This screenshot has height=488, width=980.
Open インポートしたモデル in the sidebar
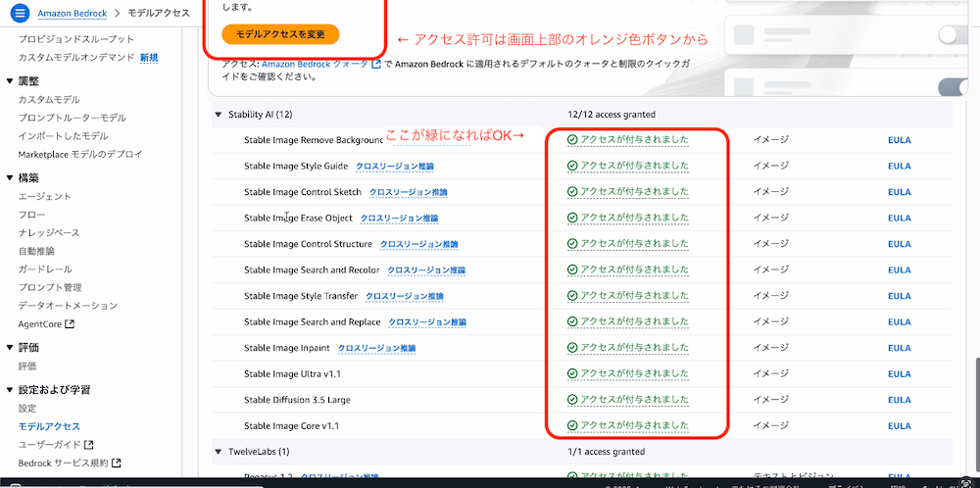click(63, 135)
